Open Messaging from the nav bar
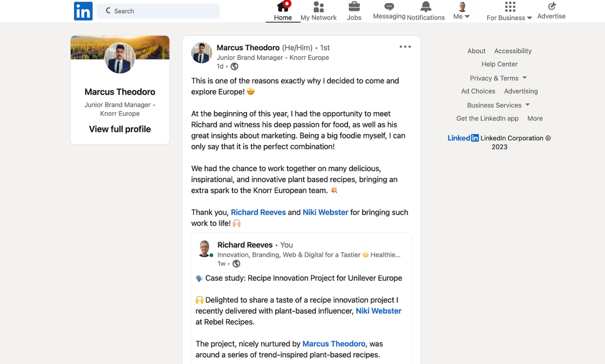605x364 pixels. [389, 11]
